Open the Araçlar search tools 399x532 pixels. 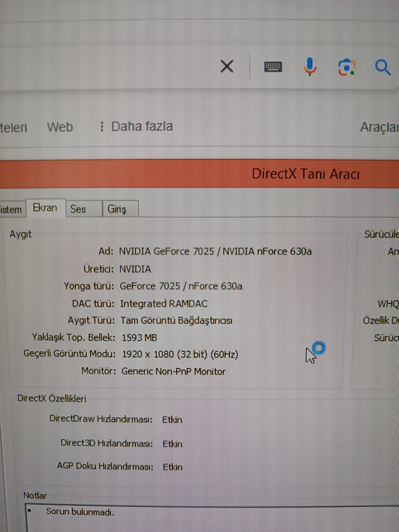click(x=379, y=127)
